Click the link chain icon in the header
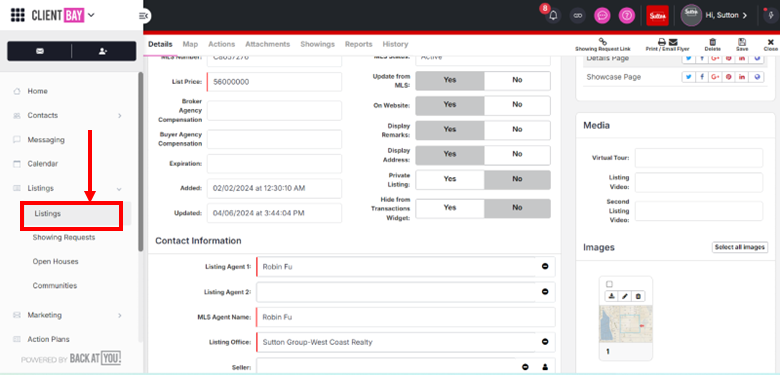 (x=578, y=15)
